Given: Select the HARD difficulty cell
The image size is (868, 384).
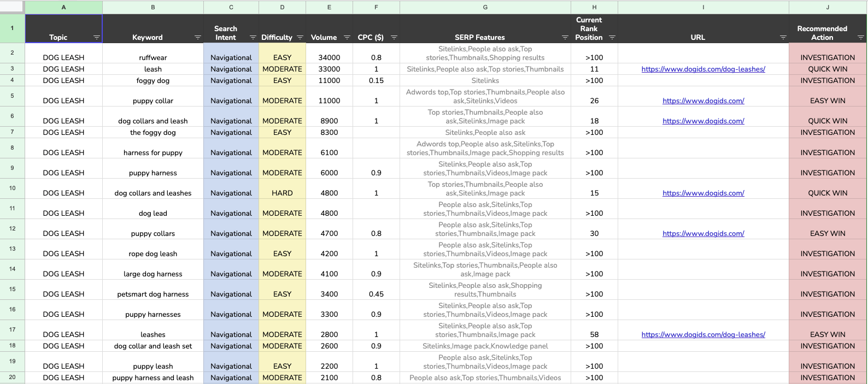Looking at the screenshot, I should (282, 193).
